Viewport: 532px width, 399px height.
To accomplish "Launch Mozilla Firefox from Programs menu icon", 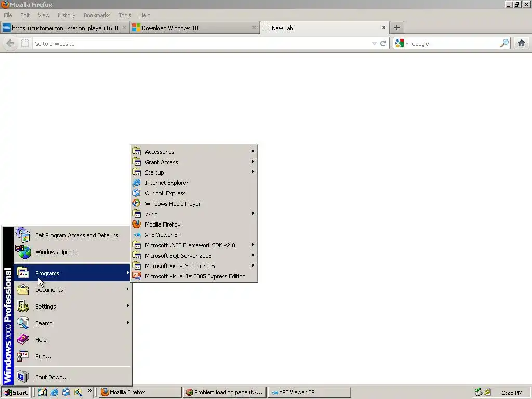I will [137, 224].
